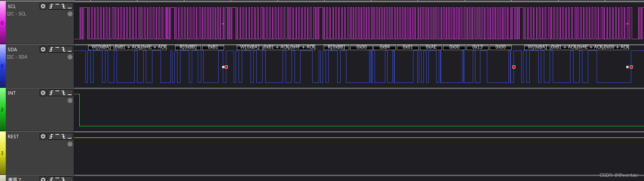The height and width of the screenshot is (181, 644).
Task: Set rising edge trigger on SDA channel
Action: point(51,49)
